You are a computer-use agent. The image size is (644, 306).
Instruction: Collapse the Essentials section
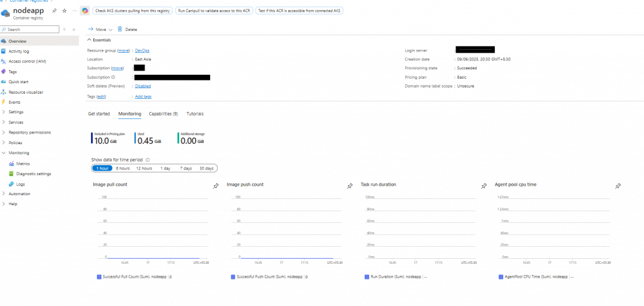[89, 40]
